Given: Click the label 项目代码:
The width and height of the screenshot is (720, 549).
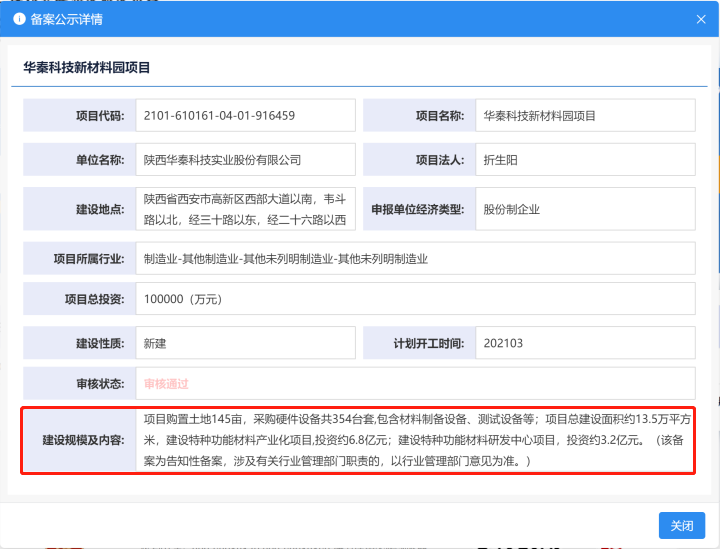Looking at the screenshot, I should point(100,116).
